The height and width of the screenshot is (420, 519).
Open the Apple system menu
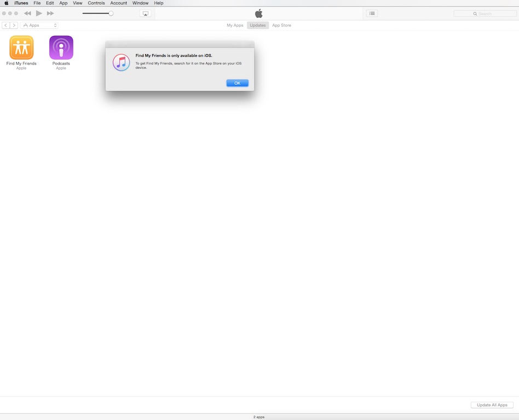pyautogui.click(x=6, y=3)
